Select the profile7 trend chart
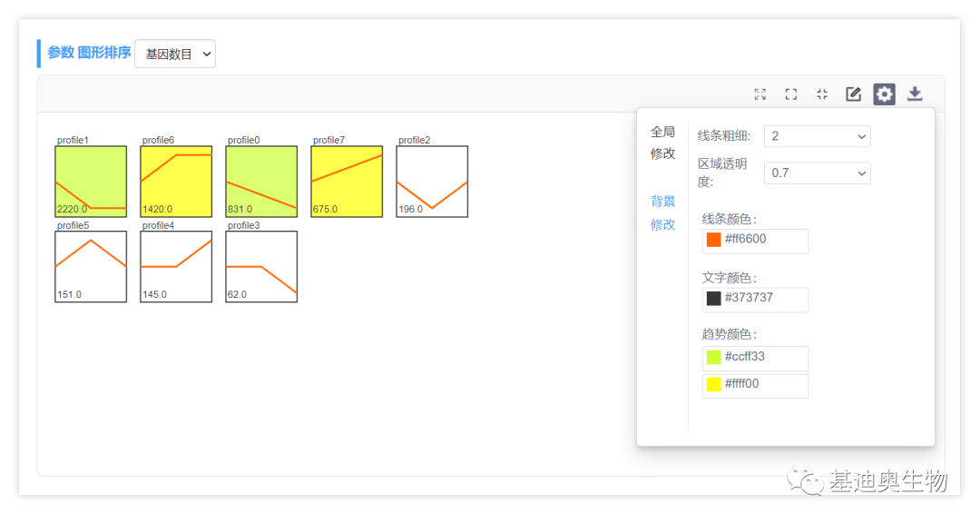Image resolution: width=980 pixels, height=524 pixels. [347, 182]
